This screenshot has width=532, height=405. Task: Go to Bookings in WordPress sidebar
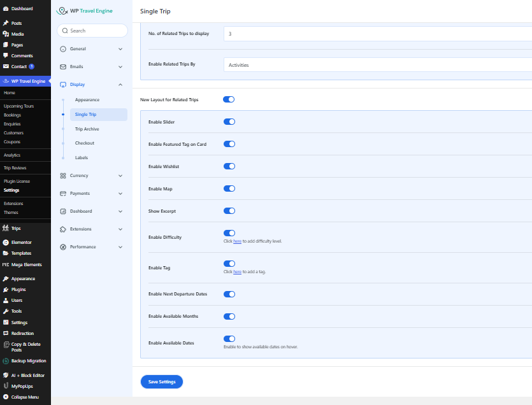pos(12,115)
